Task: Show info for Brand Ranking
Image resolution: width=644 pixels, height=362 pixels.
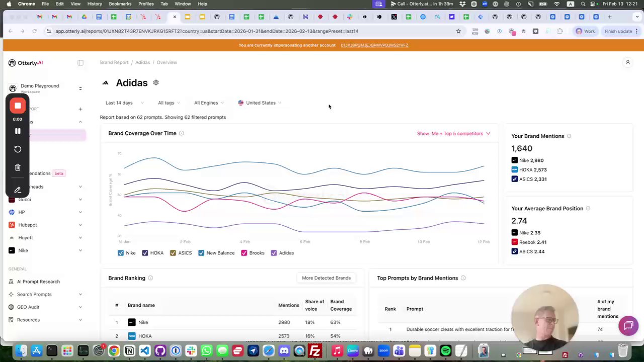Action: pos(150,278)
